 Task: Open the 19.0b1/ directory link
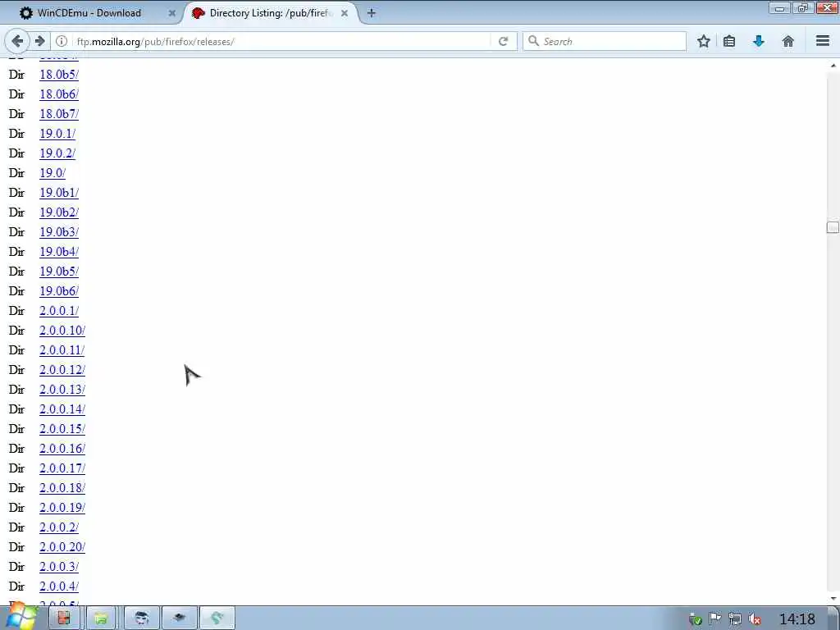(59, 193)
